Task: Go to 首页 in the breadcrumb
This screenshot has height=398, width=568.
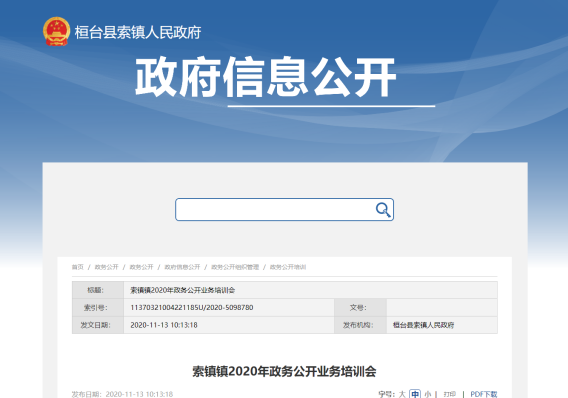Action: click(x=78, y=267)
